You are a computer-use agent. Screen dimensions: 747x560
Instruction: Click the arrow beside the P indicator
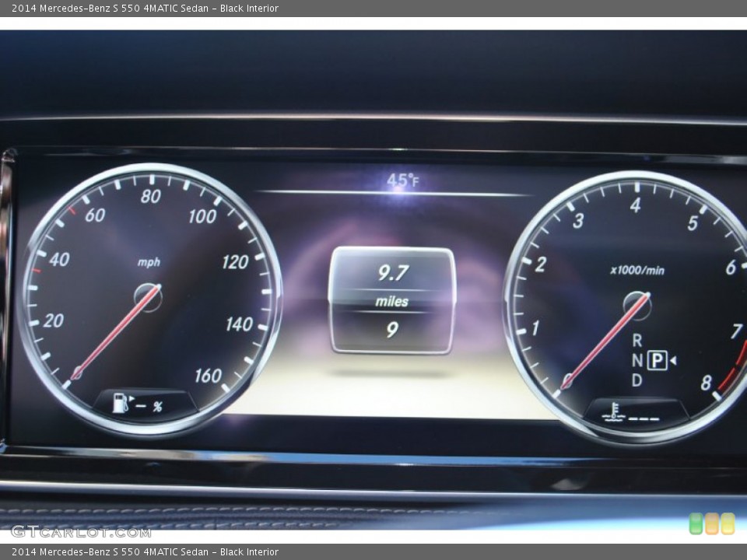[672, 361]
